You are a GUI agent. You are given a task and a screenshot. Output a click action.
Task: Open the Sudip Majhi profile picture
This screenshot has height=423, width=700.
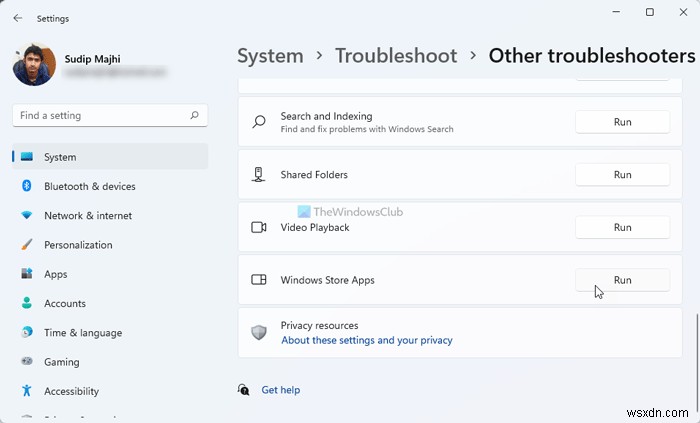click(34, 65)
